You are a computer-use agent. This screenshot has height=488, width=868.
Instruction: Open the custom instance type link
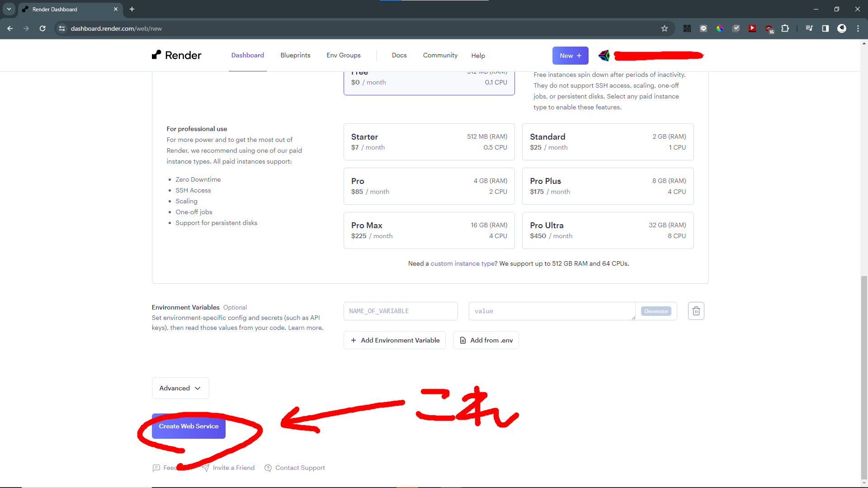tap(462, 263)
